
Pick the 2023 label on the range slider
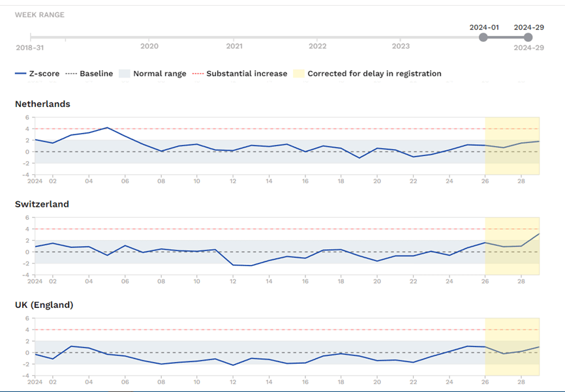tap(401, 46)
